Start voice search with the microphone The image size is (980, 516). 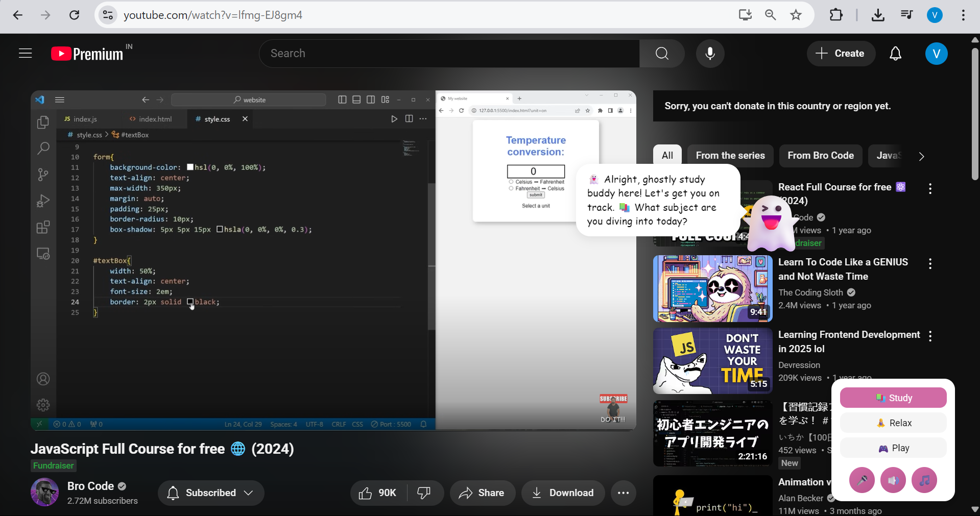pyautogui.click(x=710, y=54)
